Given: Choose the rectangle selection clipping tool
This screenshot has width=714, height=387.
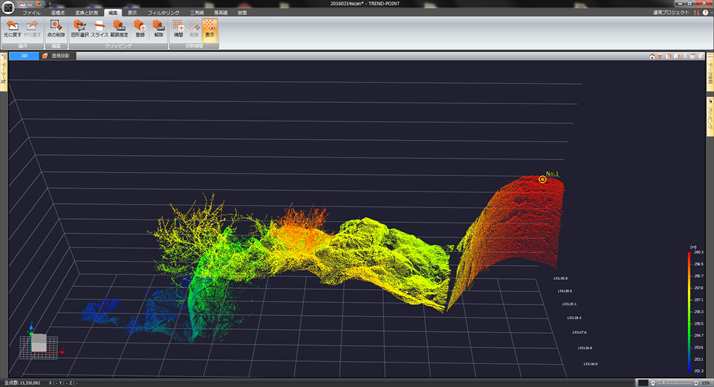Looking at the screenshot, I should (x=80, y=29).
